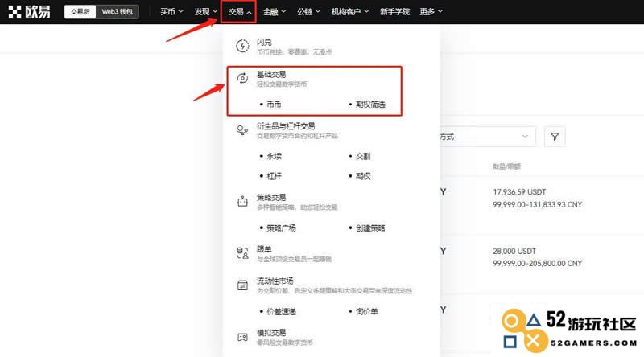The height and width of the screenshot is (357, 644).
Task: Expand the 方式 payment method dropdown
Action: pos(488,137)
